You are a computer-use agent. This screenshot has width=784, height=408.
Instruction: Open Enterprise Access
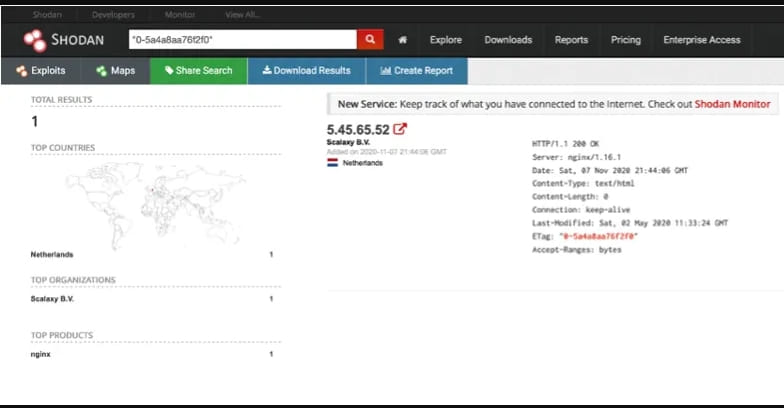[702, 40]
